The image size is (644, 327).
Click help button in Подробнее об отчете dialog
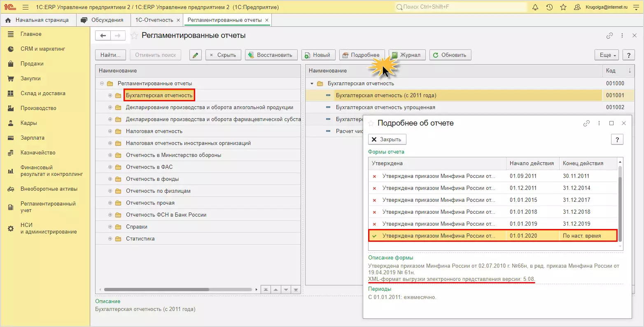pyautogui.click(x=617, y=140)
